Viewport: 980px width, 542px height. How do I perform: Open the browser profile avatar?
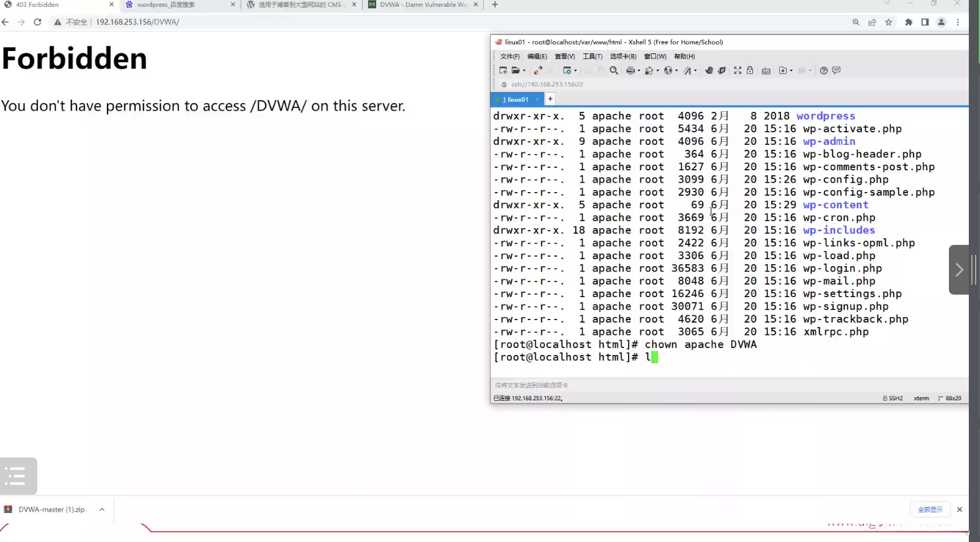click(x=941, y=22)
